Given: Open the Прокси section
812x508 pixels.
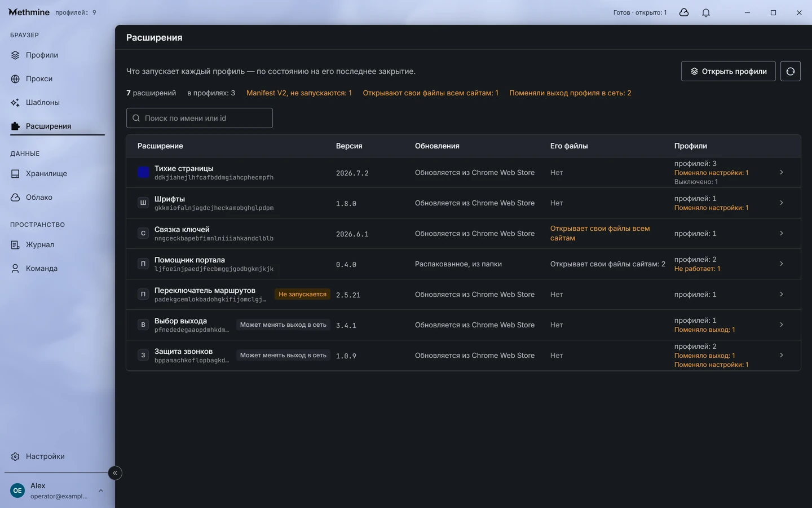Looking at the screenshot, I should (57, 79).
